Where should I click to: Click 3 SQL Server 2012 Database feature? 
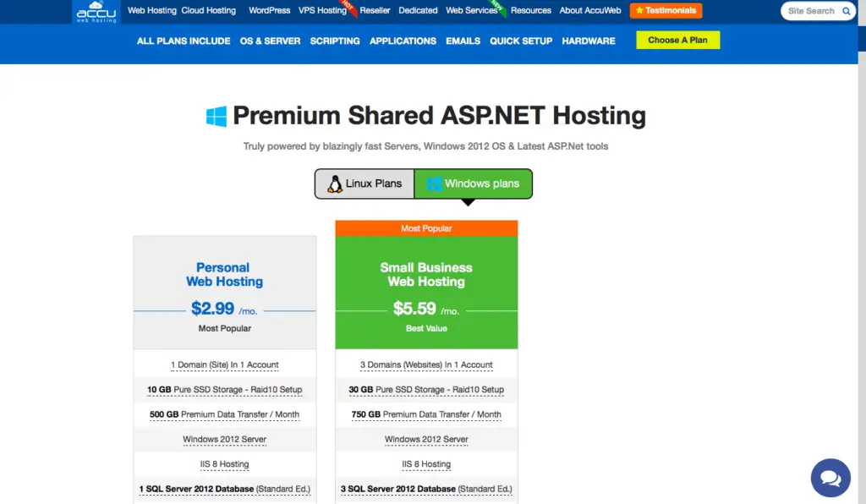(426, 489)
